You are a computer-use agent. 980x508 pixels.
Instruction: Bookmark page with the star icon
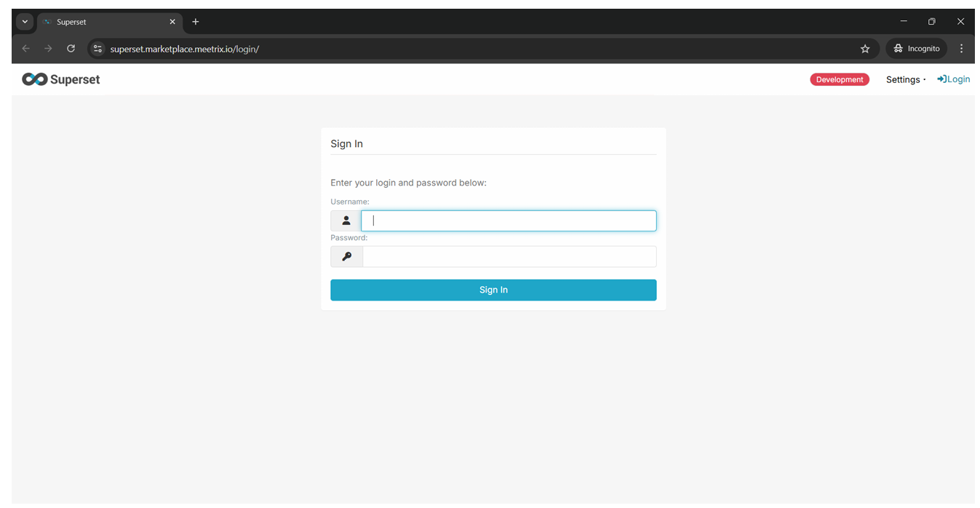click(x=865, y=49)
